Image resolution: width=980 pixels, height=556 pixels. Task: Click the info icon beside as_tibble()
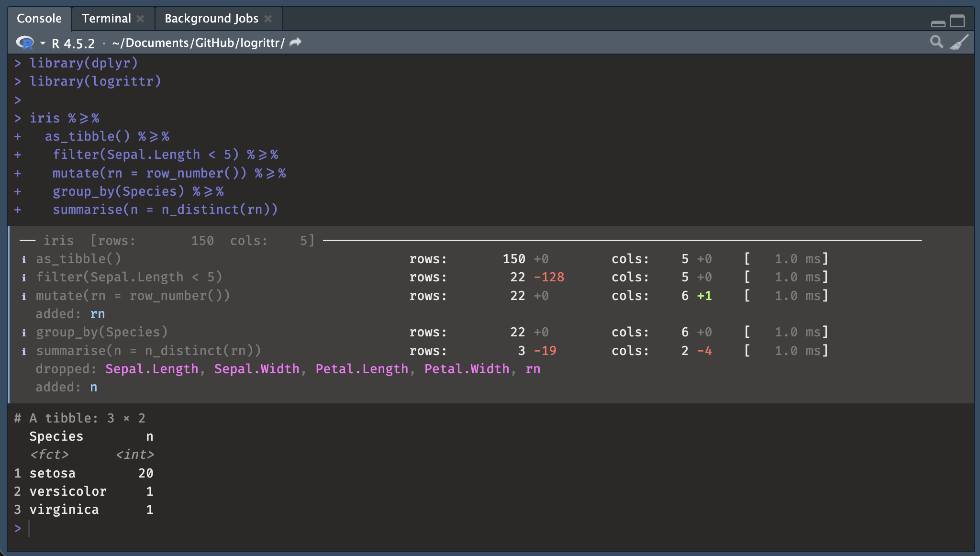point(24,259)
